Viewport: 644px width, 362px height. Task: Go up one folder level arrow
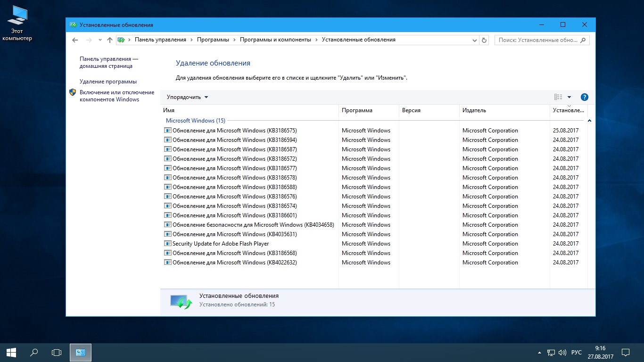pyautogui.click(x=110, y=40)
